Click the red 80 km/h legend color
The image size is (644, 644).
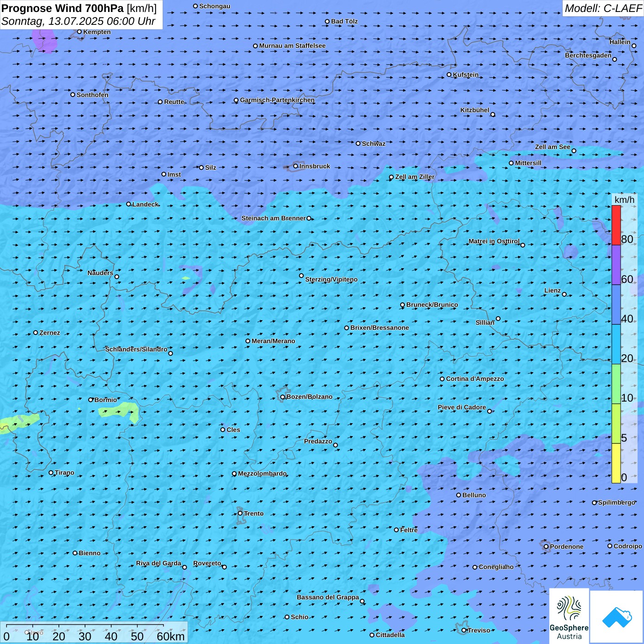pos(616,225)
